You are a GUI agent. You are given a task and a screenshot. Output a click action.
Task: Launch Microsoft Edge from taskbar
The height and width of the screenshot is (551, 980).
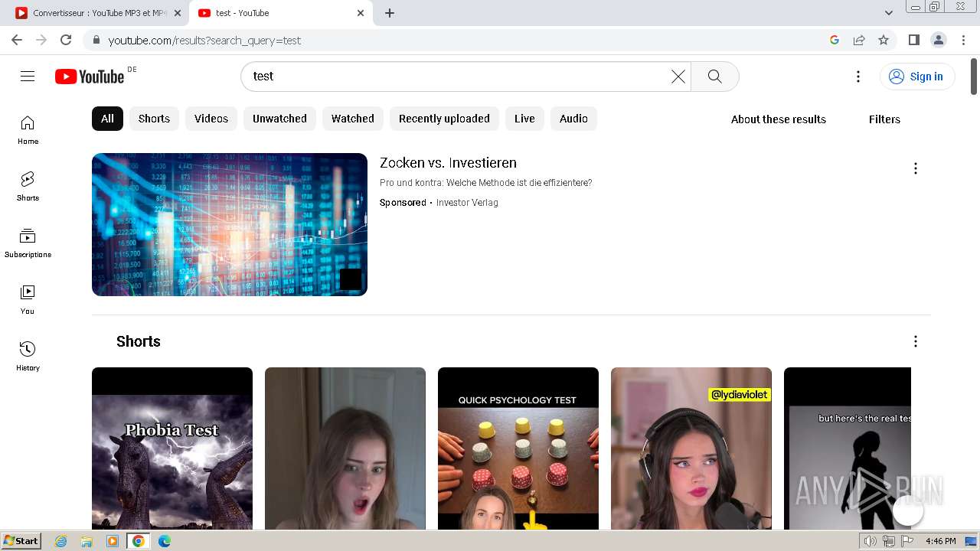(165, 541)
